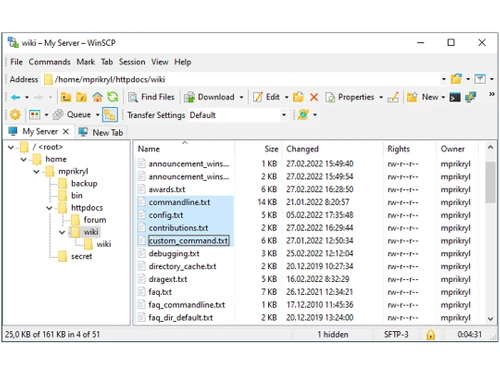
Task: Open the Commands menu
Action: 49,62
